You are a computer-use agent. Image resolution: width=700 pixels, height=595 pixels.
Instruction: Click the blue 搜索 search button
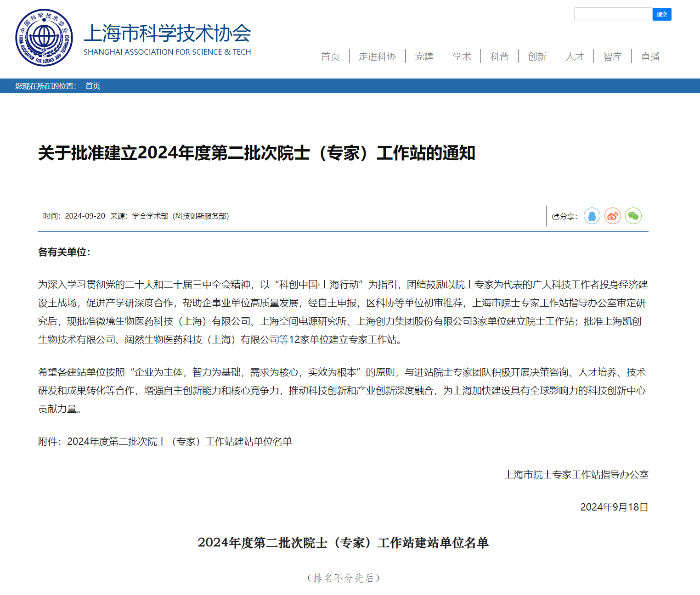[x=661, y=14]
